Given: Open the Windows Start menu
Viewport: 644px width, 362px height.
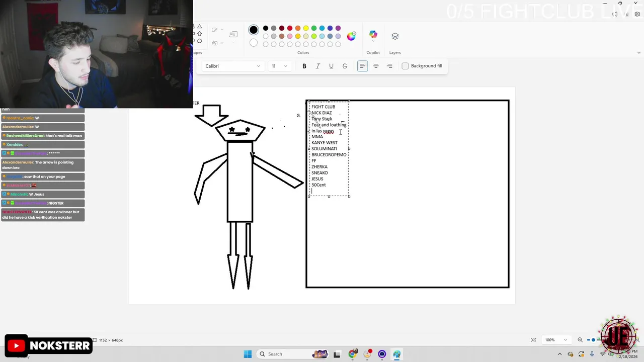Looking at the screenshot, I should click(248, 354).
